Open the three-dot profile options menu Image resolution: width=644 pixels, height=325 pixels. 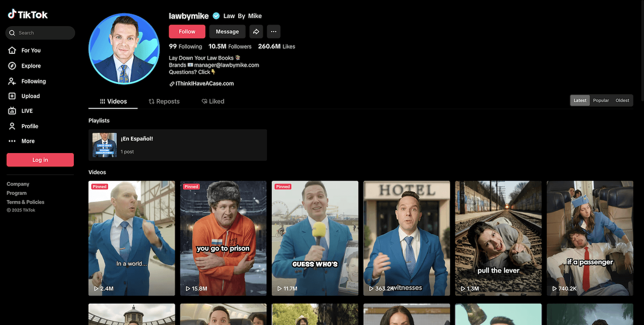click(273, 31)
